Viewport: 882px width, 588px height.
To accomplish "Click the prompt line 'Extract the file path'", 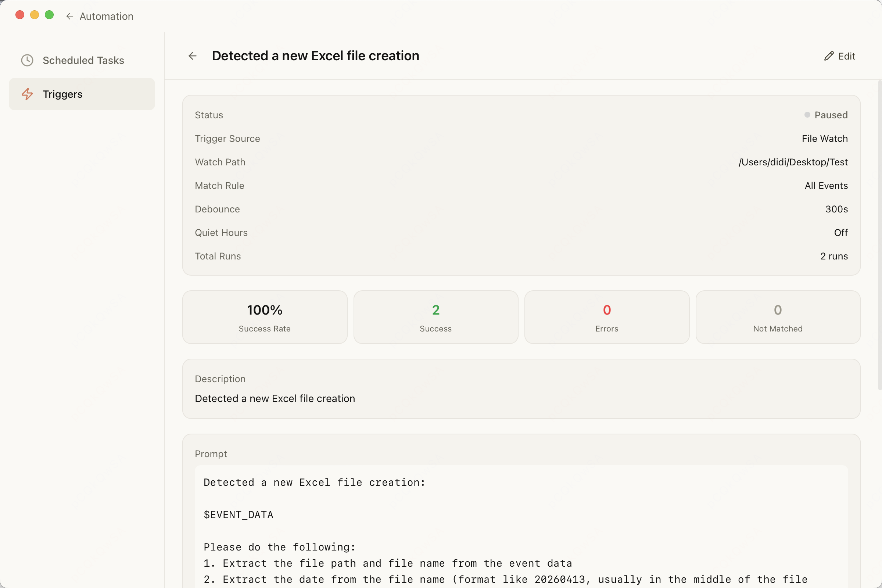I will point(388,563).
